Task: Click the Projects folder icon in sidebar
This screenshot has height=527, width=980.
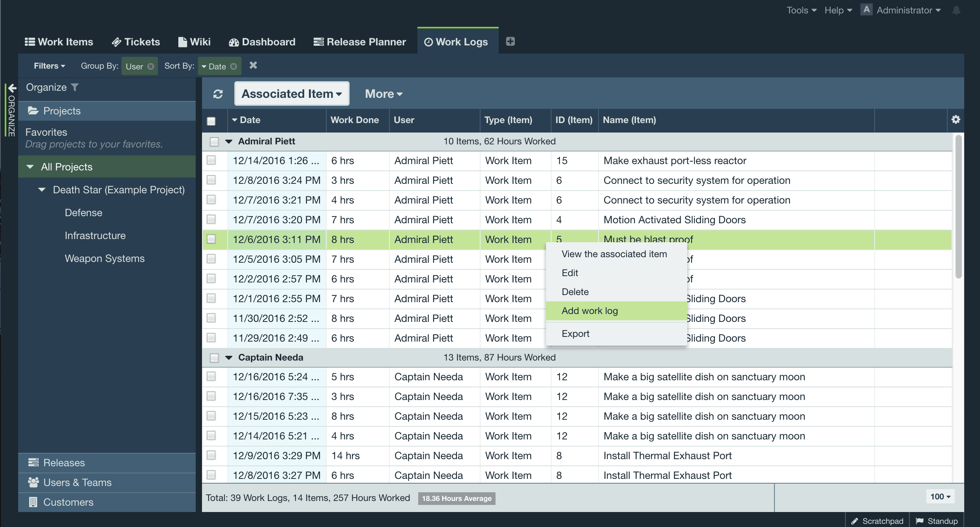Action: (33, 111)
